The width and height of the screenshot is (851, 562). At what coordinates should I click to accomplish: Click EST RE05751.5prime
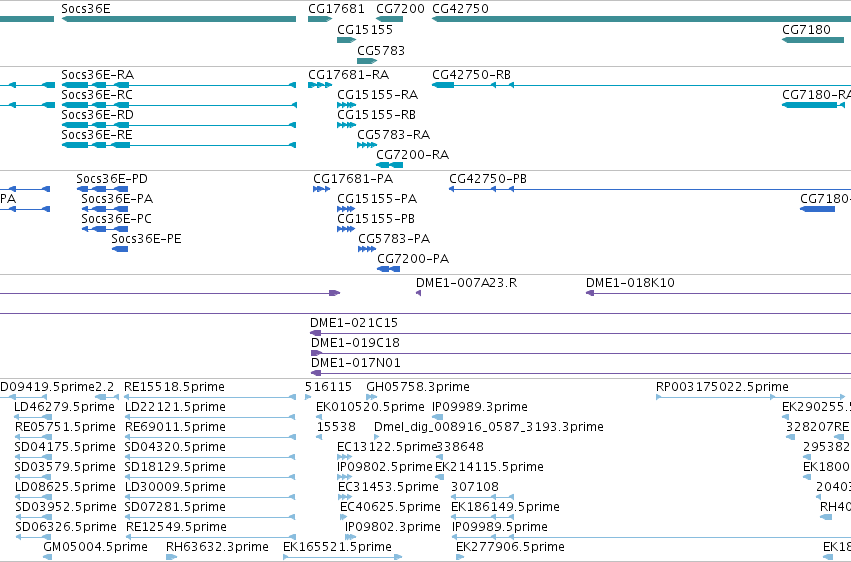[66, 427]
